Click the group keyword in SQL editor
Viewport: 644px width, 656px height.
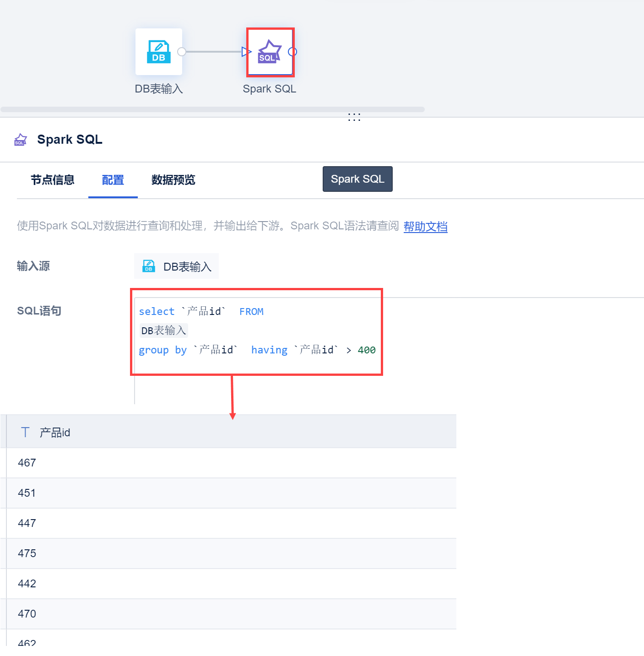154,351
